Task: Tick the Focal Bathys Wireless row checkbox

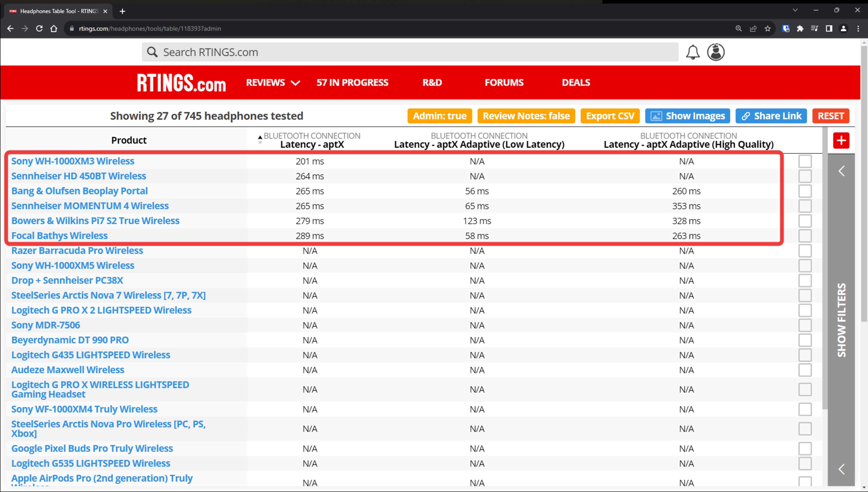Action: [805, 236]
